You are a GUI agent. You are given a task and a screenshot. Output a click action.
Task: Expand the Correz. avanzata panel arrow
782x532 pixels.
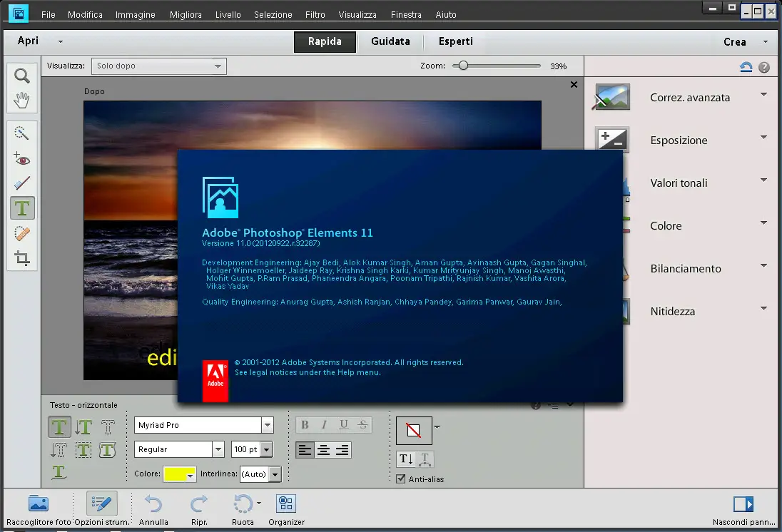point(763,94)
